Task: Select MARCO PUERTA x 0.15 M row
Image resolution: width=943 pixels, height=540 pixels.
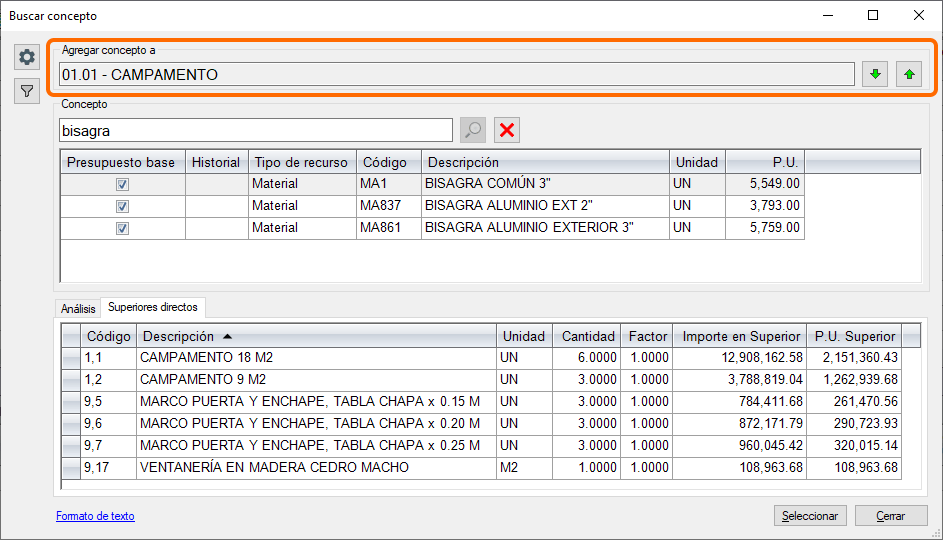Action: [481, 402]
